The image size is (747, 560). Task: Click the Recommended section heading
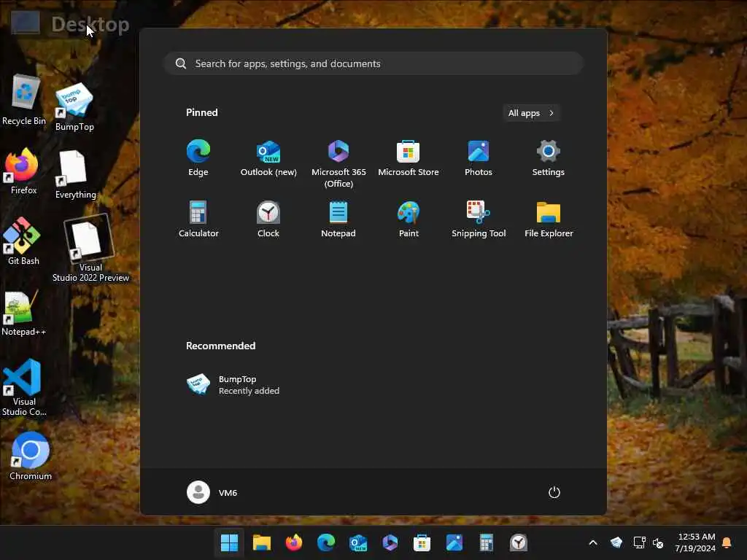tap(220, 346)
